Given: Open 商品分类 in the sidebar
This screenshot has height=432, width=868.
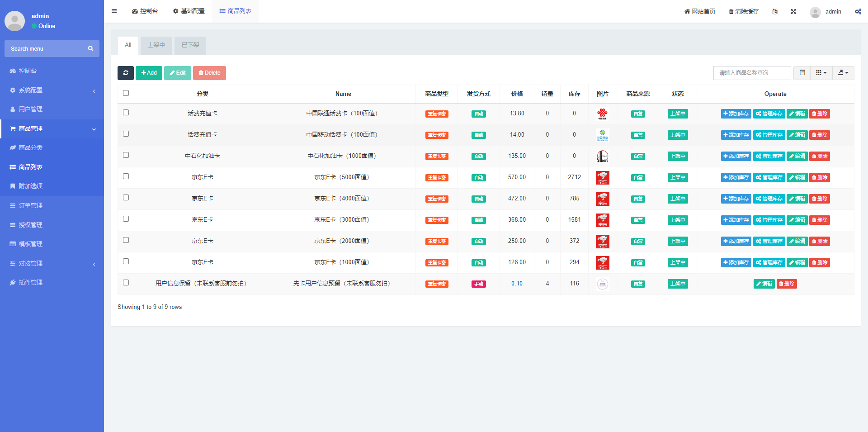Looking at the screenshot, I should pyautogui.click(x=52, y=147).
